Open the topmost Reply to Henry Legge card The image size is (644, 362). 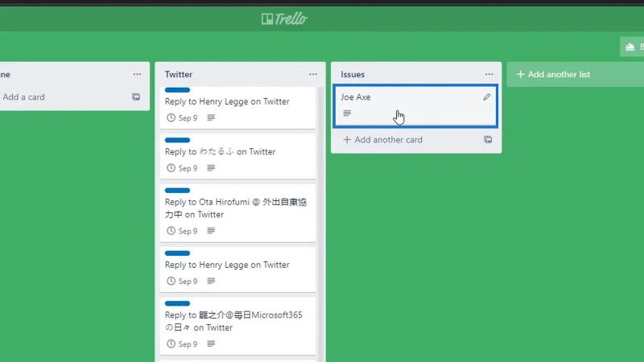pos(237,107)
